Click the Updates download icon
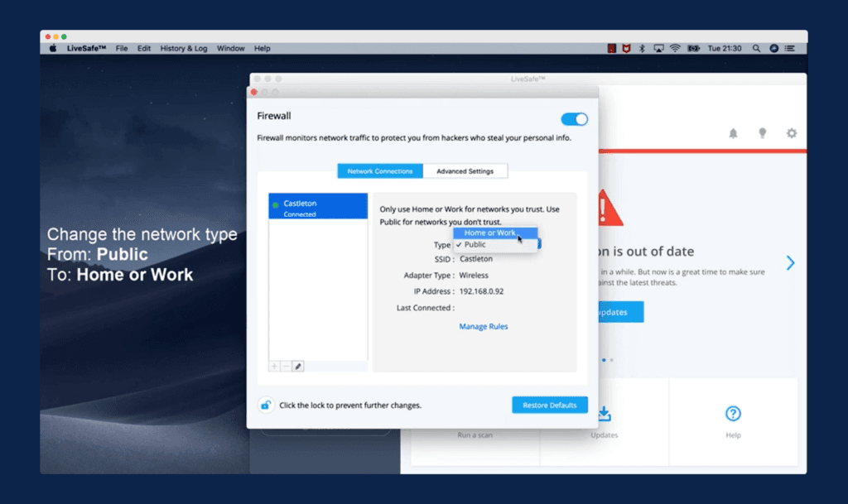The height and width of the screenshot is (504, 848). 605,413
